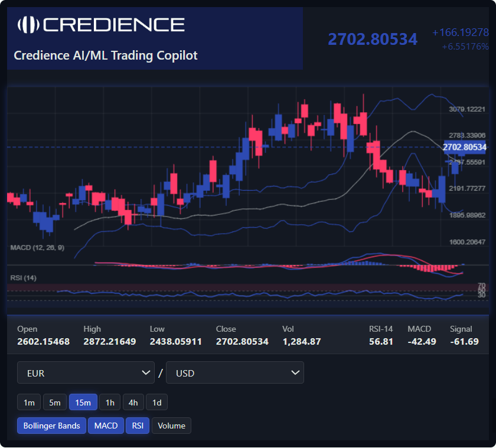Turn off the RSI indicator
496x448 pixels.
click(x=137, y=426)
